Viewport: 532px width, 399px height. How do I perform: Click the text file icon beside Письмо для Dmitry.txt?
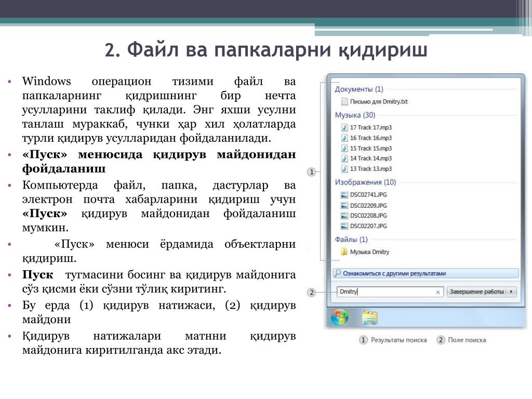[344, 101]
